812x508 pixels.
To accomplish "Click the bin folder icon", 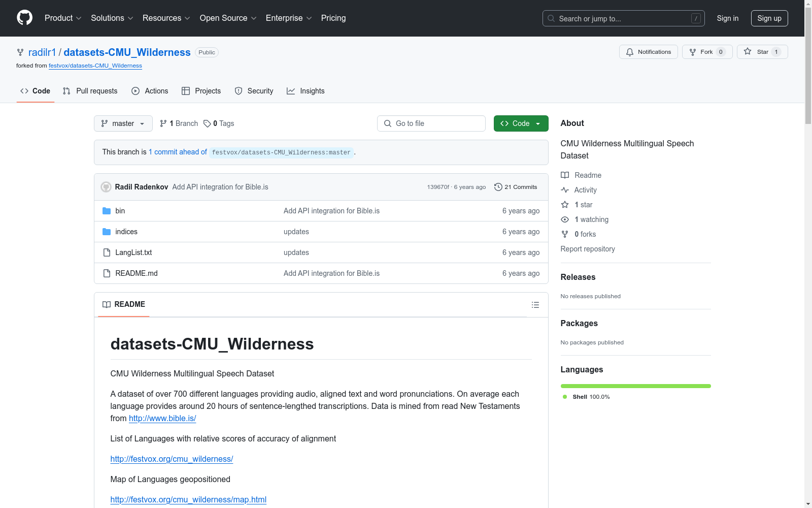I will [x=107, y=211].
